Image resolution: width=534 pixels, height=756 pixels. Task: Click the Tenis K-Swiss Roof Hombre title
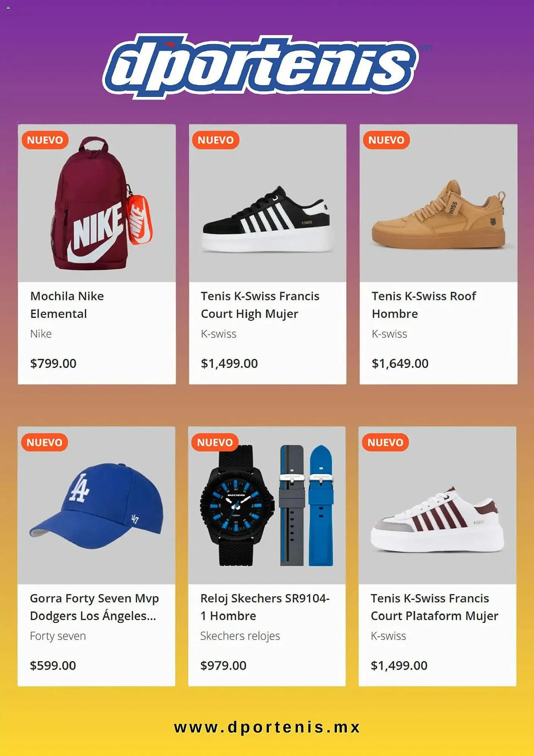tap(424, 305)
